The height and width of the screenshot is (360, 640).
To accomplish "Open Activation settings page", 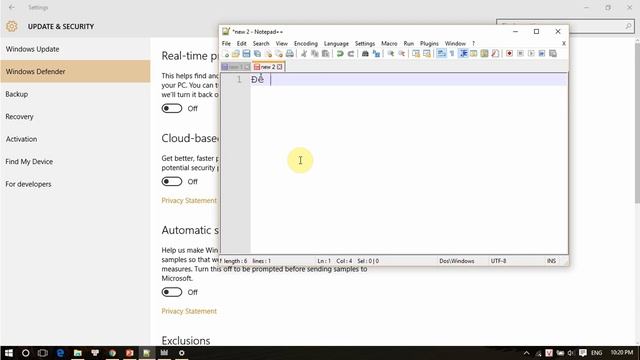I will click(x=75, y=139).
